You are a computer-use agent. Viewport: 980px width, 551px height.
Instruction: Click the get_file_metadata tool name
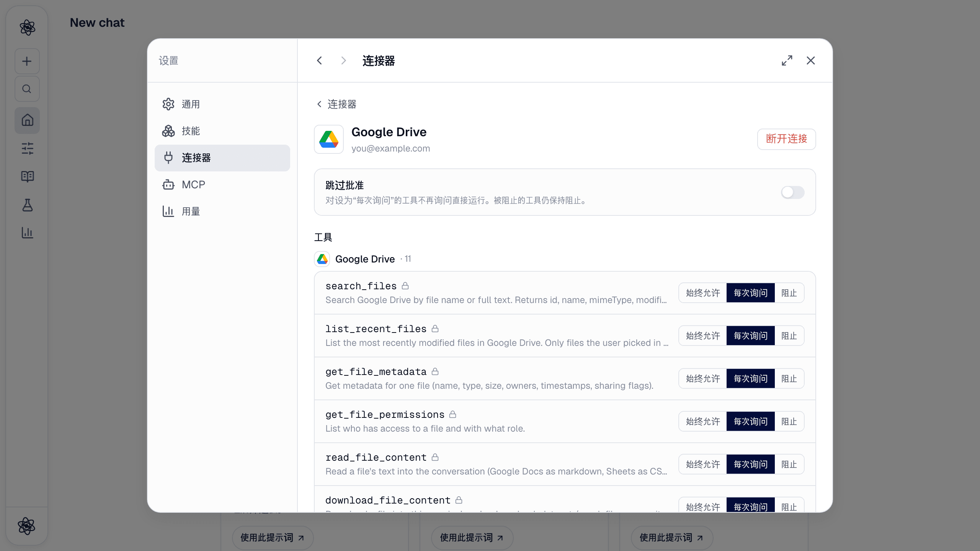[376, 372]
